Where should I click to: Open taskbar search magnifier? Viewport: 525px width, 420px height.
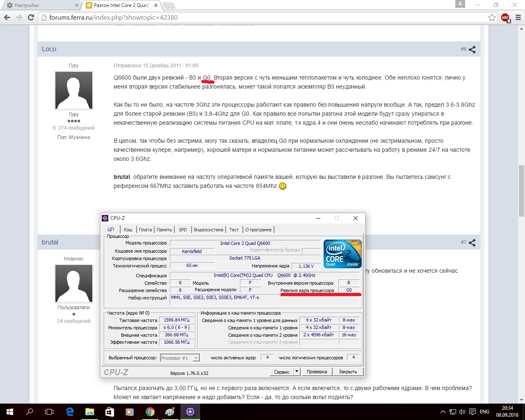tap(30, 412)
